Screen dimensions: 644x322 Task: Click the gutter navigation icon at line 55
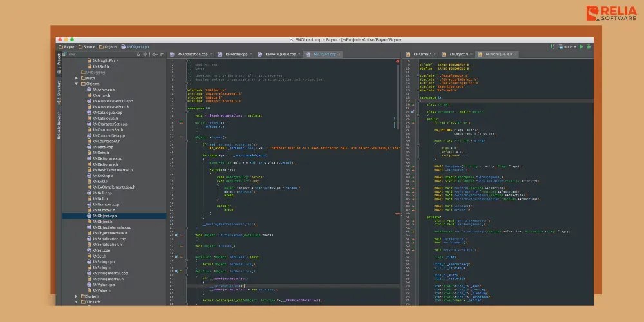(176, 257)
